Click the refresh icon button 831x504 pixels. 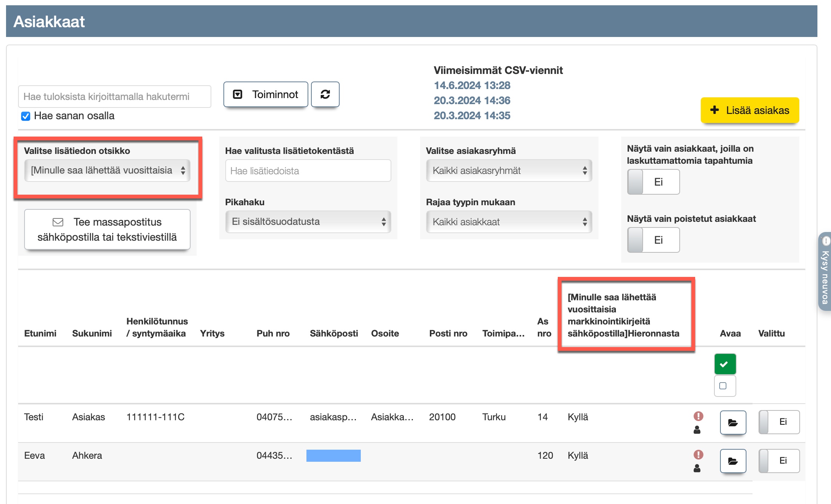[325, 94]
